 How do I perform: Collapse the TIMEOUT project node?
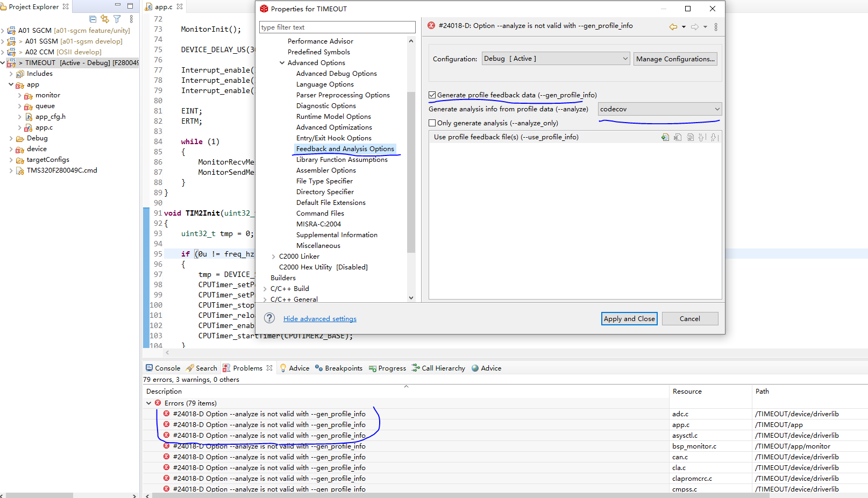coord(3,63)
